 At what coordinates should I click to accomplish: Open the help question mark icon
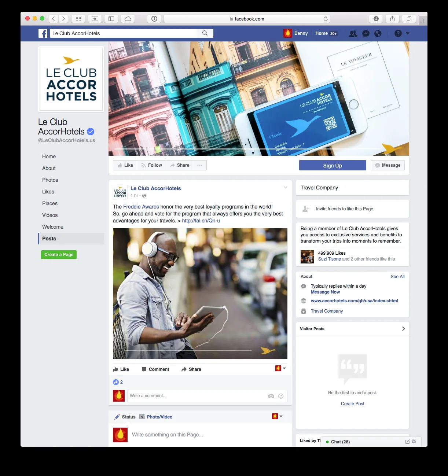[398, 33]
